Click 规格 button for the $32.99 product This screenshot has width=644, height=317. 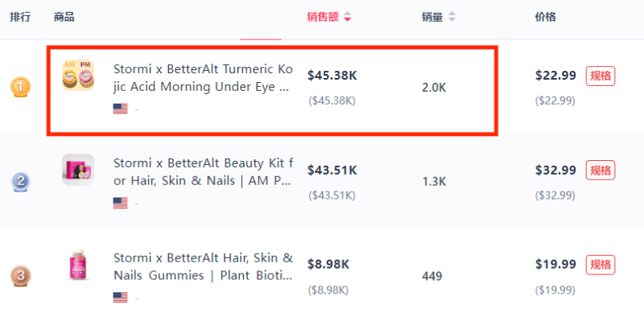coord(601,170)
